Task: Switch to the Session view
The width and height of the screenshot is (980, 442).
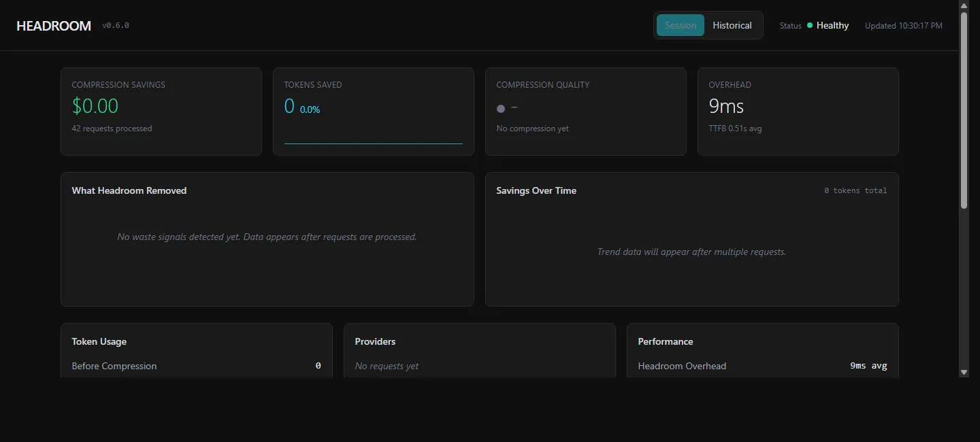Action: [681, 25]
